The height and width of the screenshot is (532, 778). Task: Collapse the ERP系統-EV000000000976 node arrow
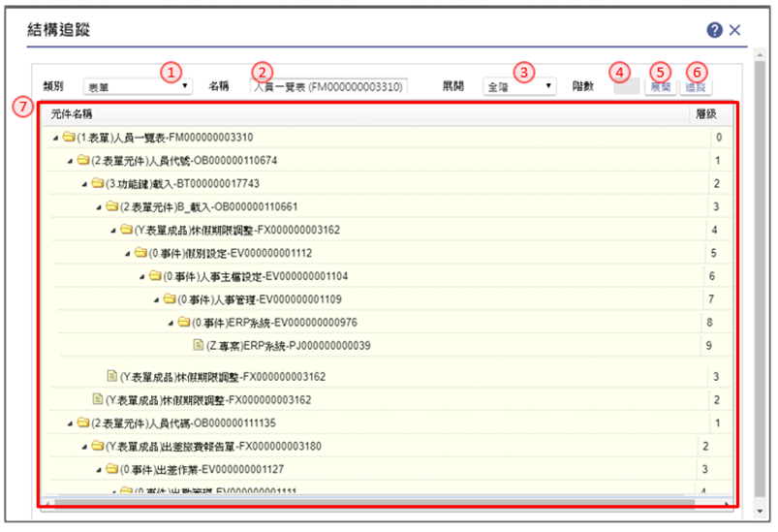pyautogui.click(x=171, y=324)
